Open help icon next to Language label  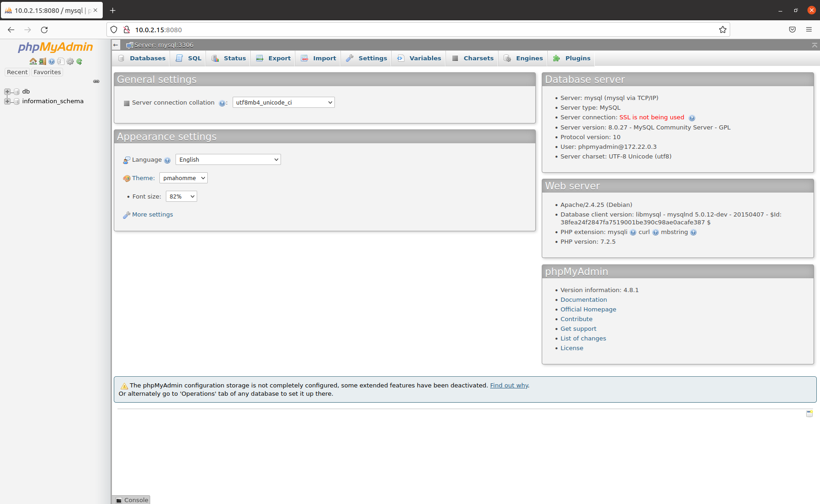[x=167, y=160]
